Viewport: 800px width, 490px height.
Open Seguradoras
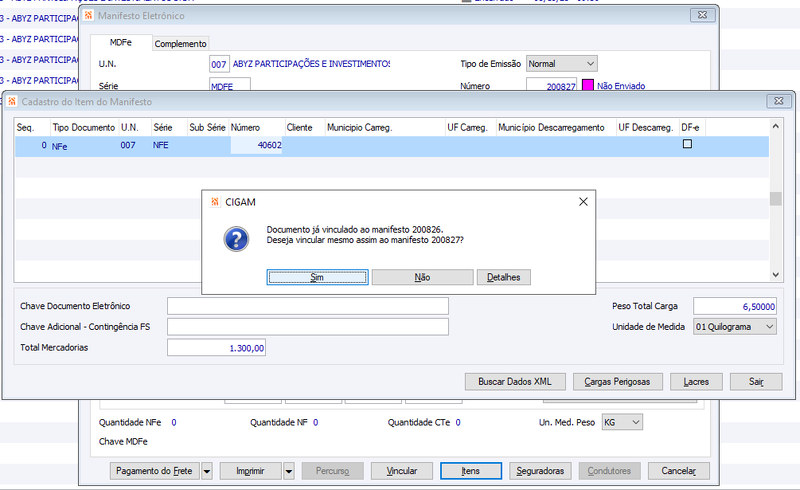click(x=540, y=471)
